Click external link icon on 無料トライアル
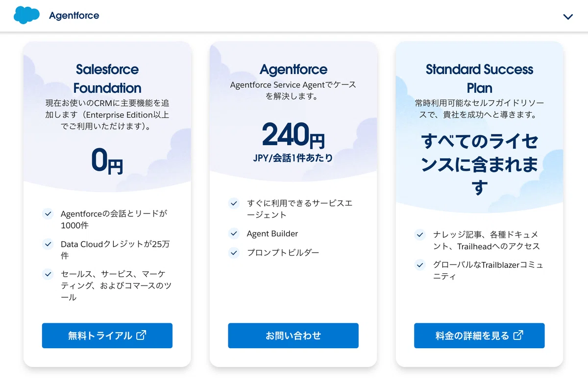This screenshot has height=388, width=588. coord(141,335)
